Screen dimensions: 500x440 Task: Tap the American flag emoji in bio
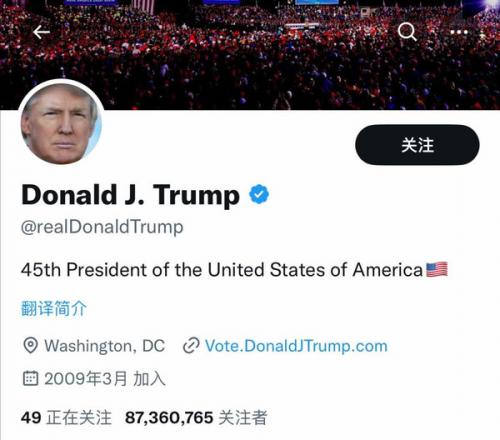437,270
